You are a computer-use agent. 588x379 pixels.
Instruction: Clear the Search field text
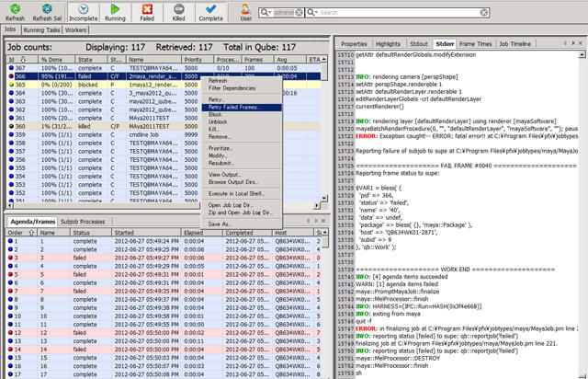click(484, 12)
